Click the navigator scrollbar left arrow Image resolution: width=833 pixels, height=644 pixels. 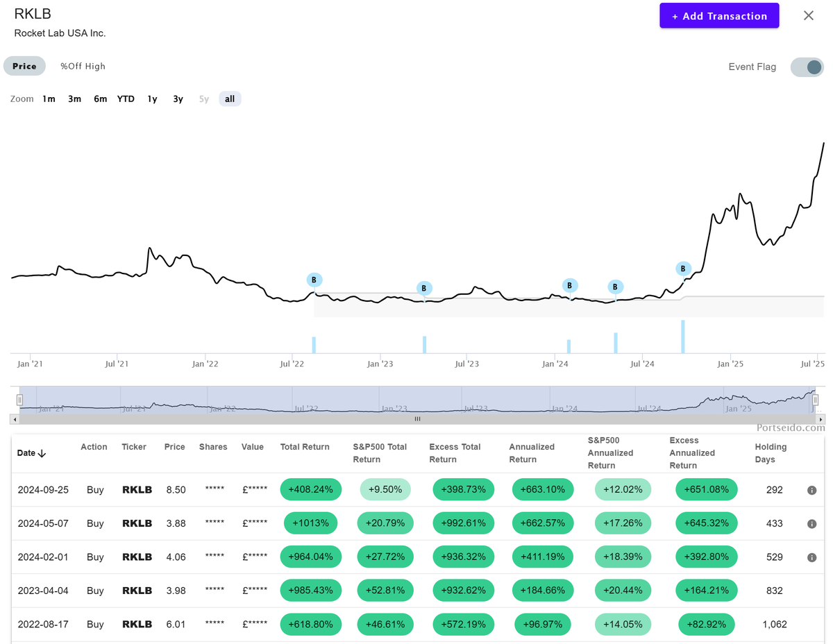coord(15,419)
